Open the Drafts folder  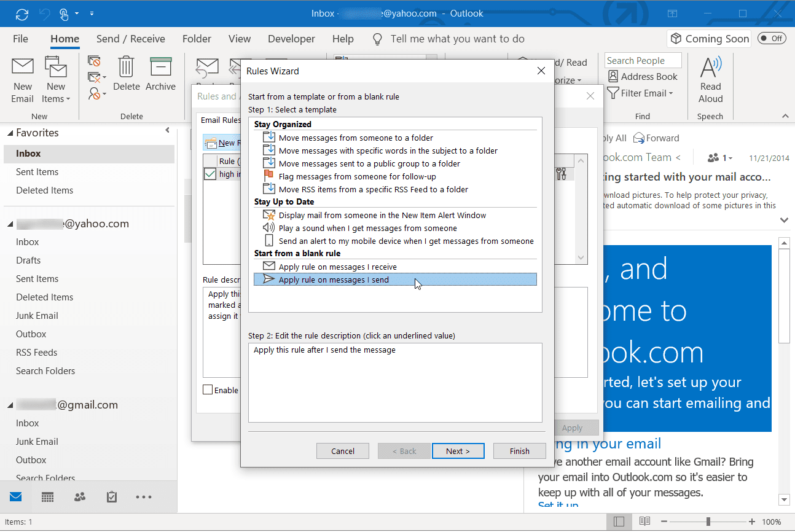[88, 260]
